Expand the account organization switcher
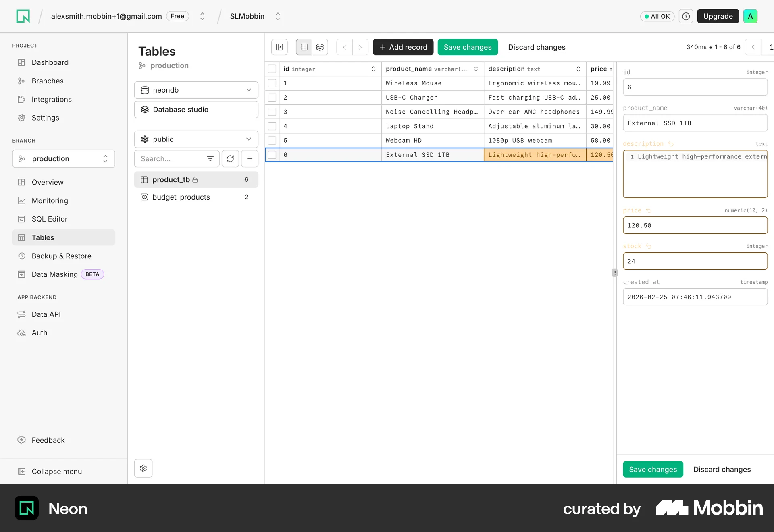Image resolution: width=774 pixels, height=532 pixels. 202,16
